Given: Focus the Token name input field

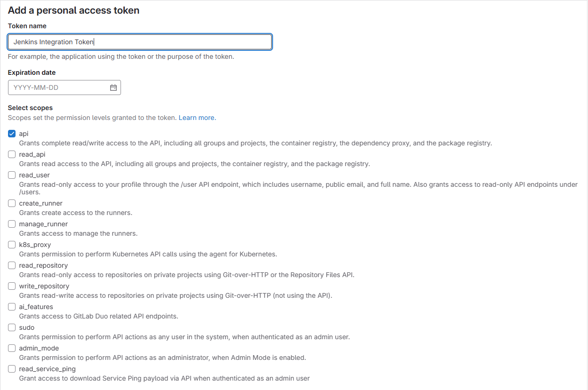Looking at the screenshot, I should pos(140,42).
